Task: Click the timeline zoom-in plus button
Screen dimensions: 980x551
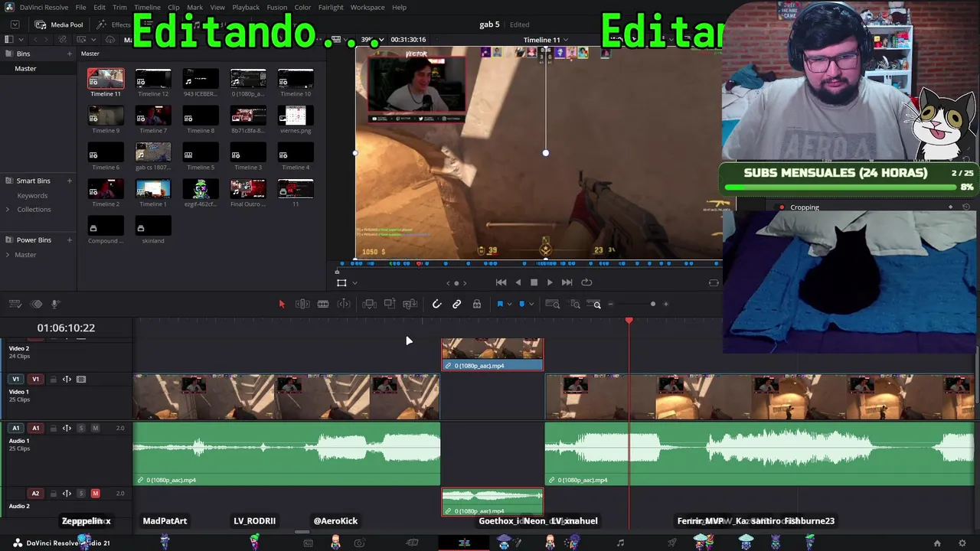Action: click(x=666, y=304)
